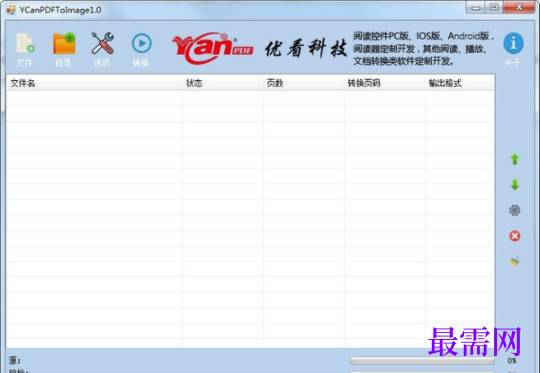Start conversion with the 转换 play icon
This screenshot has height=373, width=540.
point(141,43)
